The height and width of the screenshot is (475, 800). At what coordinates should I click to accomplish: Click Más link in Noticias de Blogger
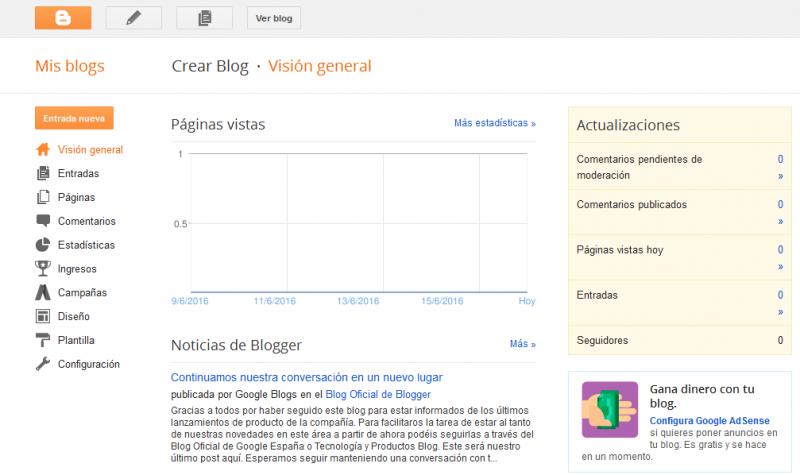tap(522, 344)
